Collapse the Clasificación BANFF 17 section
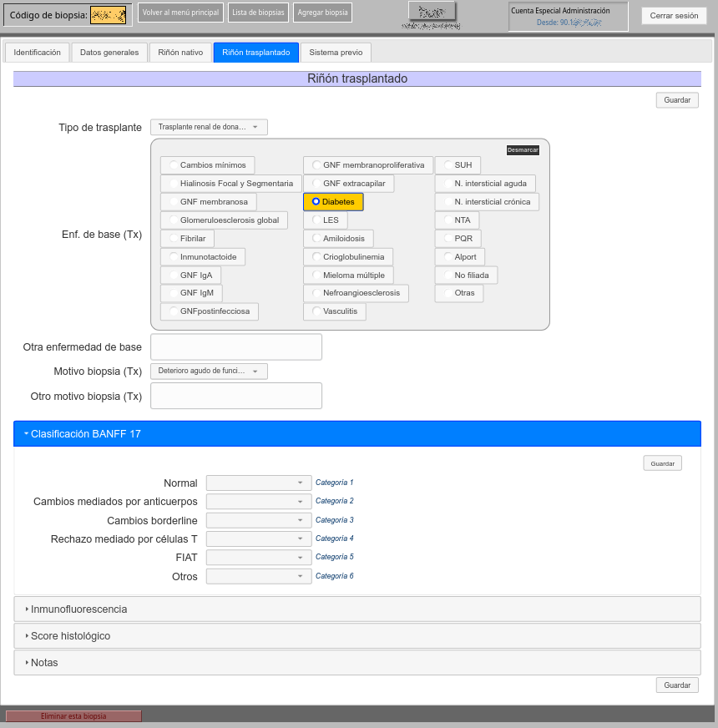 click(x=356, y=434)
